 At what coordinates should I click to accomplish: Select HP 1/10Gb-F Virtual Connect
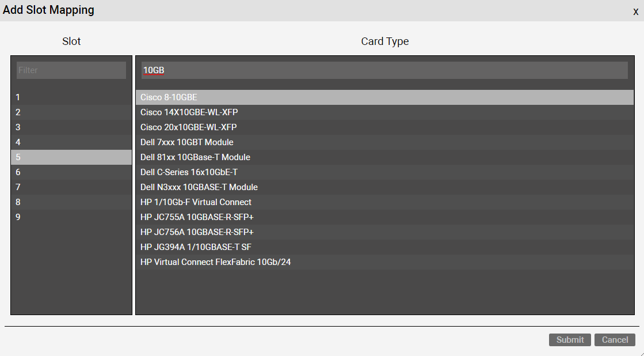point(384,202)
